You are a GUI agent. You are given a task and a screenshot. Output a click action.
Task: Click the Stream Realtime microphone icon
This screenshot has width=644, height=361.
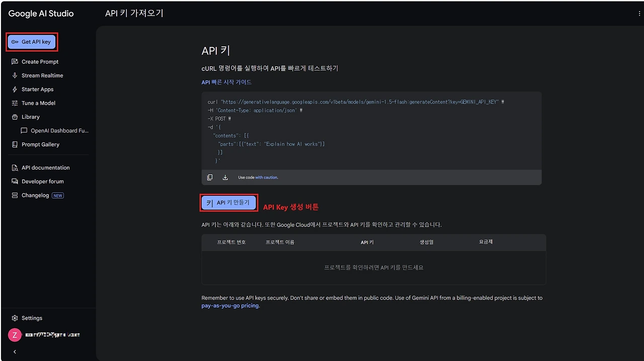click(x=15, y=76)
